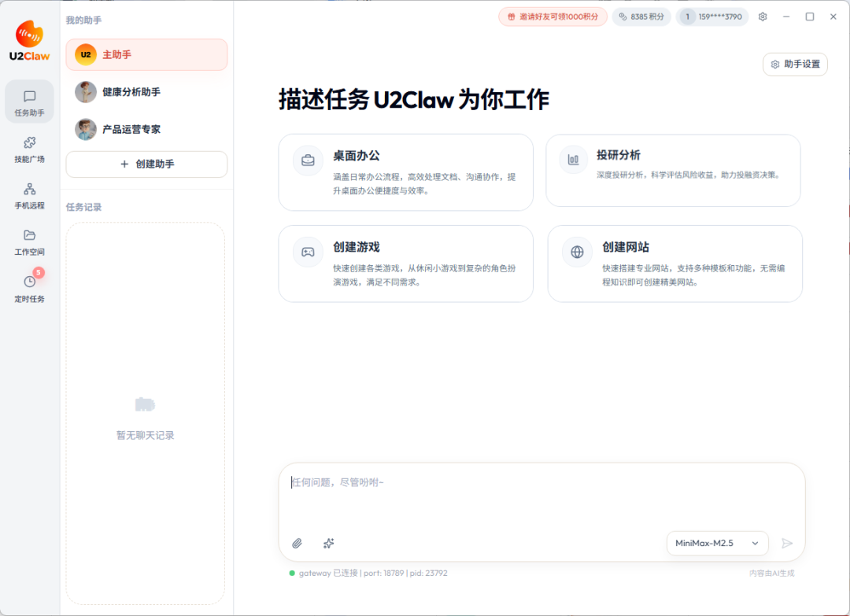Send the message with the arrow icon
850x616 pixels.
[787, 543]
